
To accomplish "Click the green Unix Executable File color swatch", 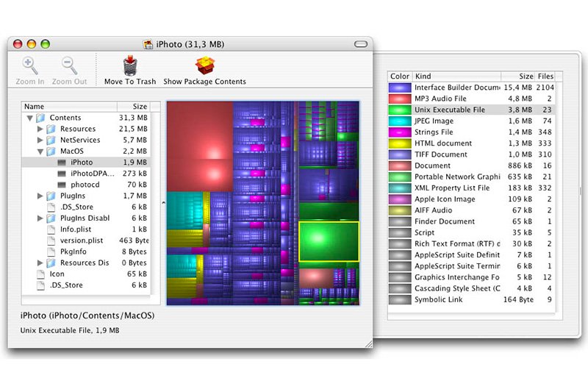I will 400,110.
